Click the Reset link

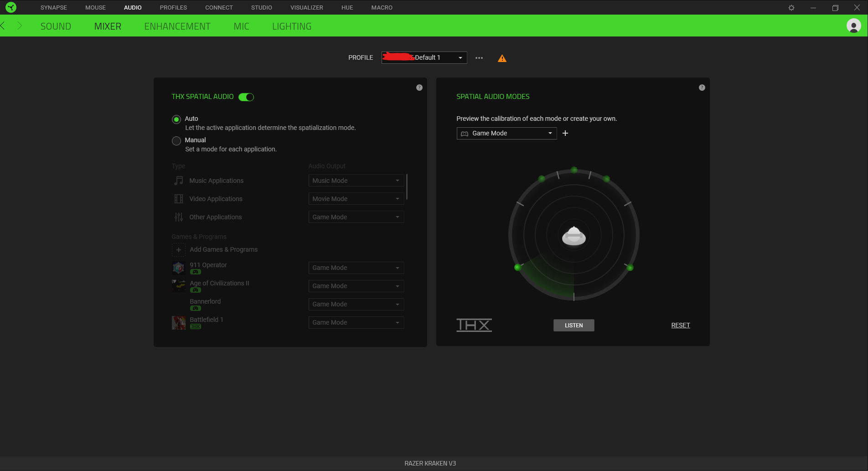click(x=681, y=325)
